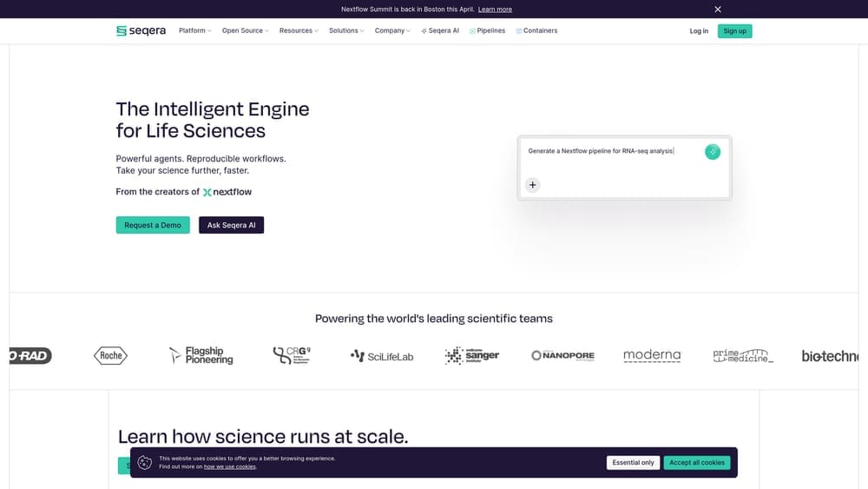Click Accept all cookies
The height and width of the screenshot is (489, 868).
[x=697, y=462]
